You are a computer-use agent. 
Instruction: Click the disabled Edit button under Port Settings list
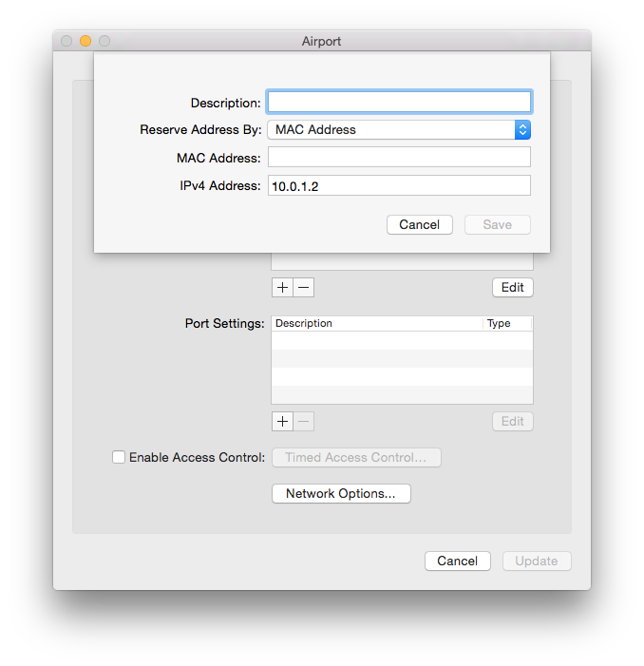512,421
